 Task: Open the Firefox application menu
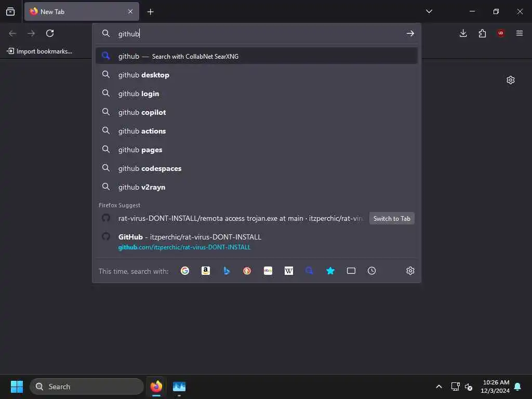pyautogui.click(x=520, y=33)
